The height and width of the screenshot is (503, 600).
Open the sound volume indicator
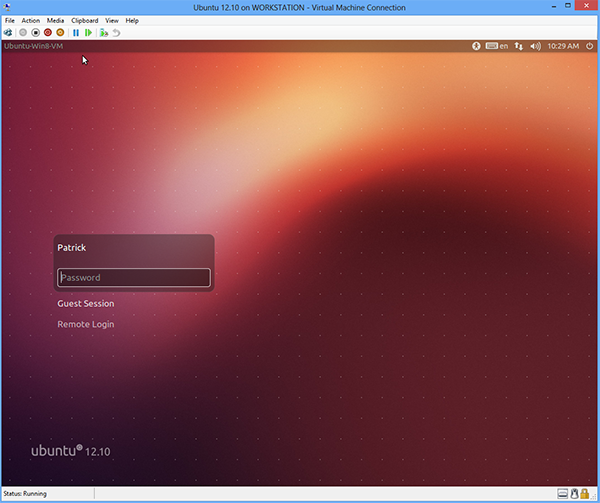click(535, 46)
